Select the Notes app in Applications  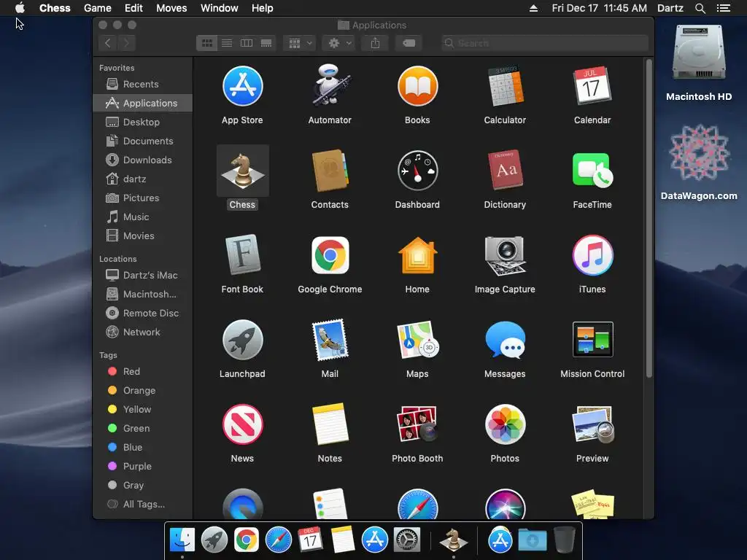point(330,424)
